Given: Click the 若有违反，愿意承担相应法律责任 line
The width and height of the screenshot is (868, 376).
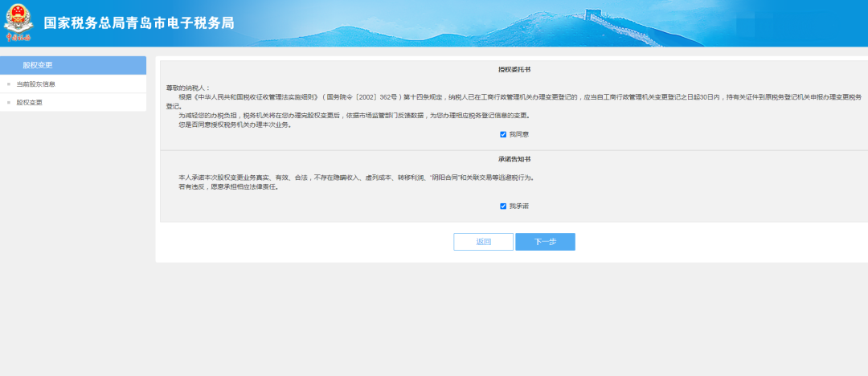Looking at the screenshot, I should tap(228, 187).
